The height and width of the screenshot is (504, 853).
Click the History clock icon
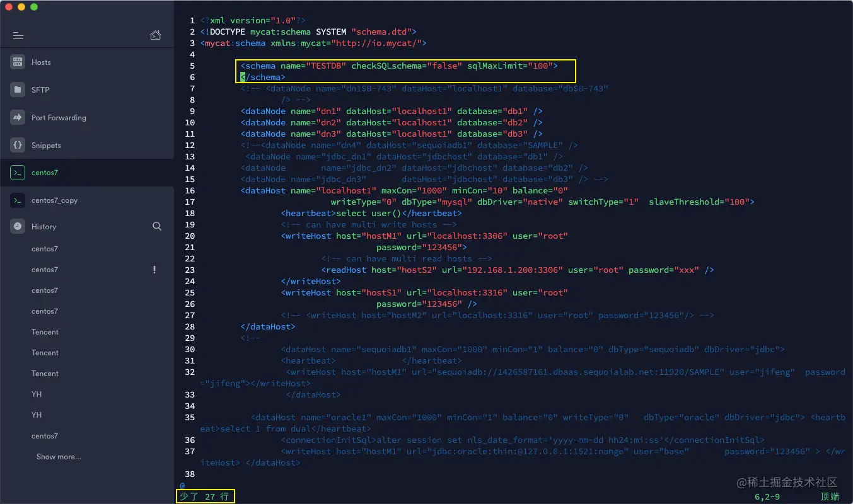[x=18, y=226]
